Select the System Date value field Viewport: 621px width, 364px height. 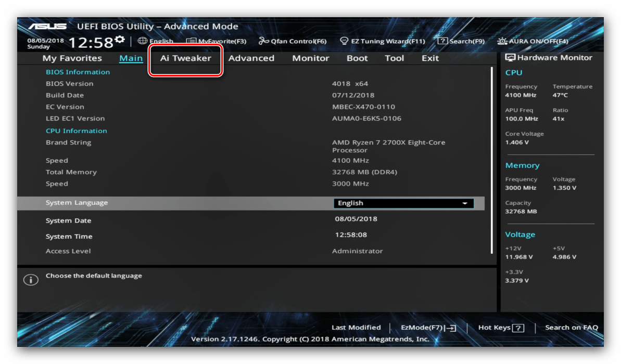[356, 219]
